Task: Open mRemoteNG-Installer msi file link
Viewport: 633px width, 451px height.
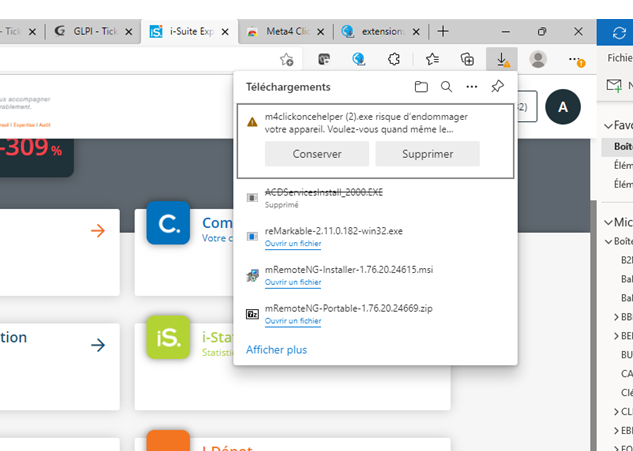Action: coord(293,283)
